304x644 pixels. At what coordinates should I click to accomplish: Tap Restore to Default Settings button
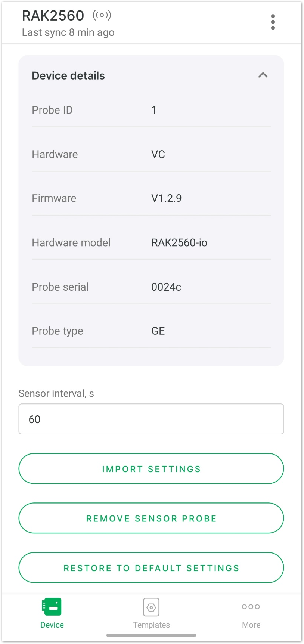point(151,567)
